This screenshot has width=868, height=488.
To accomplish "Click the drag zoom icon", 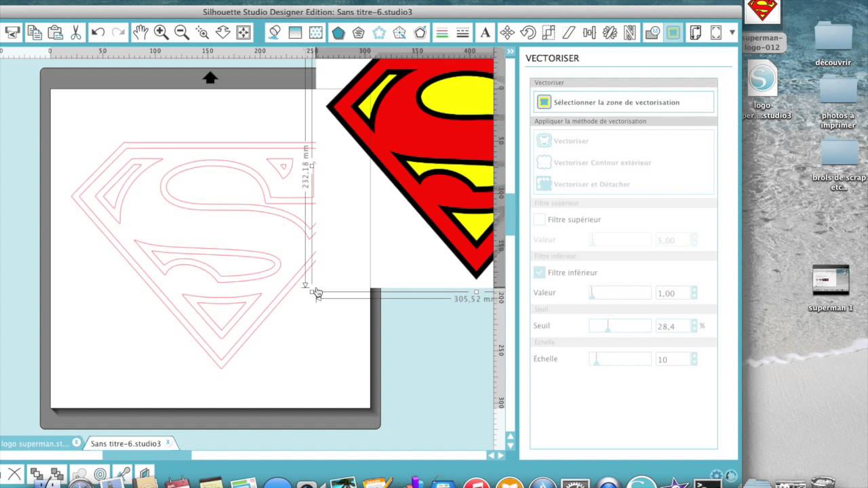I will tap(222, 32).
